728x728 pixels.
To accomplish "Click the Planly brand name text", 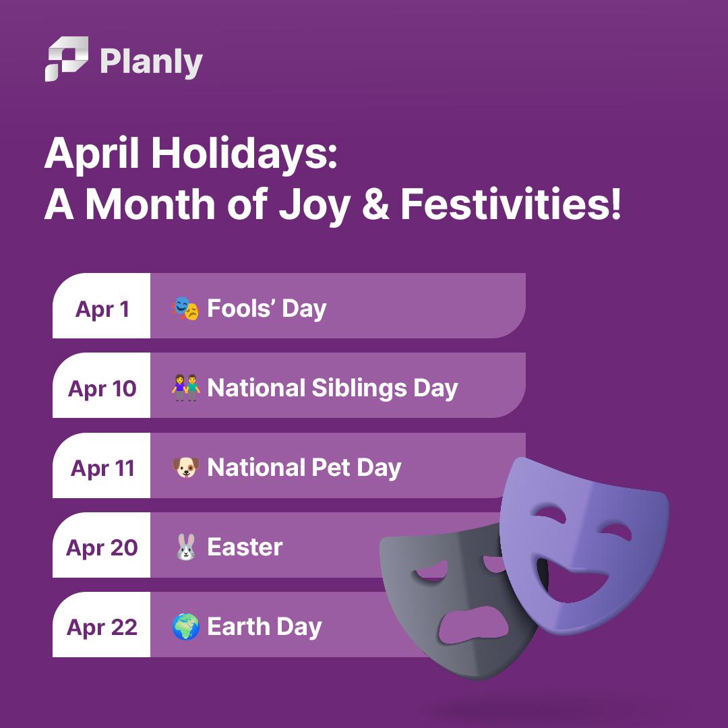I will (152, 62).
